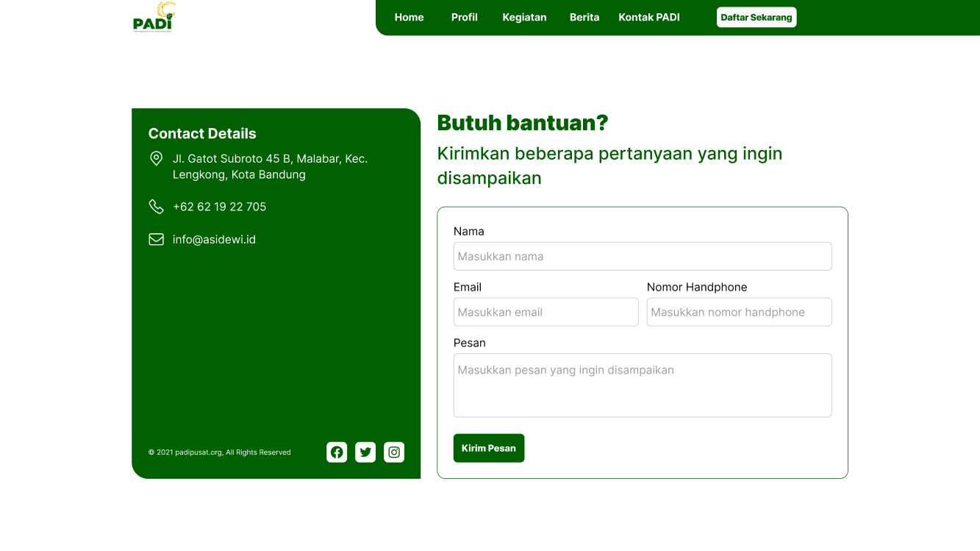980x551 pixels.
Task: Open the Kegiatan menu item
Action: click(524, 18)
